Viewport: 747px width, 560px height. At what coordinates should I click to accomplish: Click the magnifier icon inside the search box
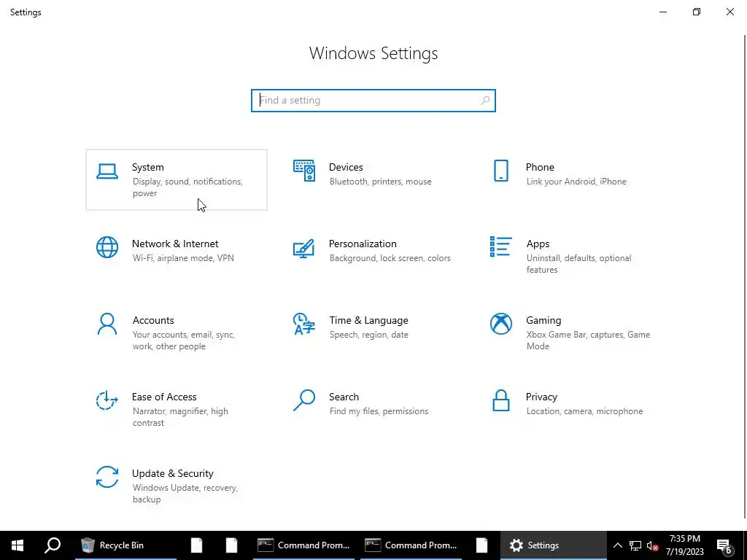tap(485, 101)
